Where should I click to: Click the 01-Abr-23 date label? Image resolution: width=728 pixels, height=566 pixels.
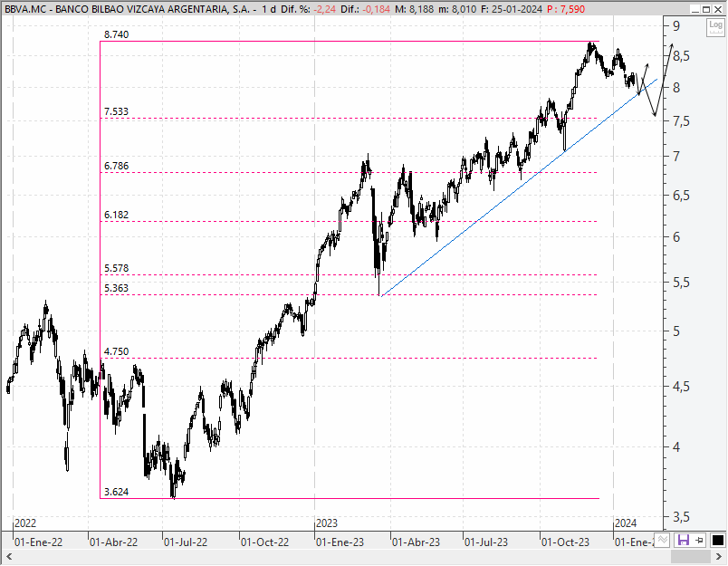[x=416, y=542]
